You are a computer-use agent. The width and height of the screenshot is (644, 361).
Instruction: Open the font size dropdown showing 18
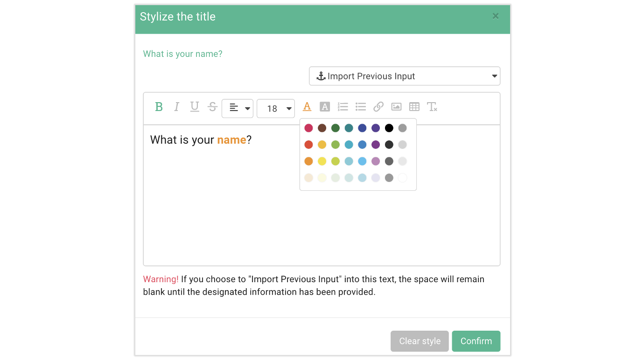[276, 108]
